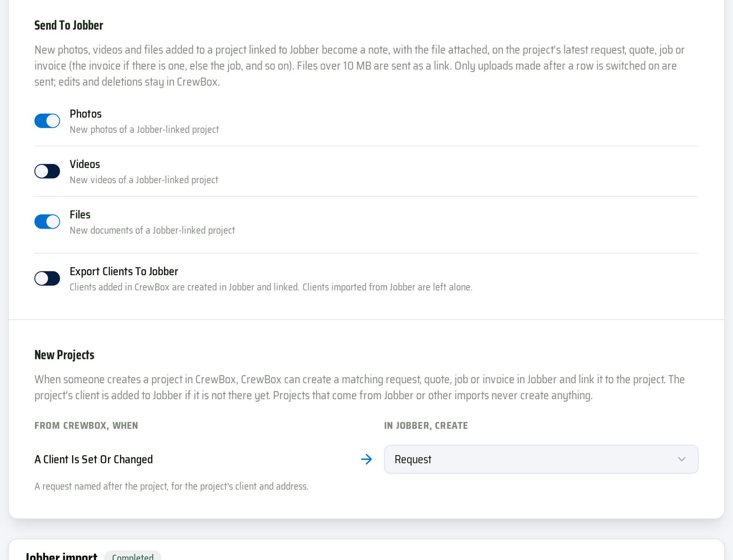Select the Videos row label
The width and height of the screenshot is (733, 560).
tap(85, 164)
